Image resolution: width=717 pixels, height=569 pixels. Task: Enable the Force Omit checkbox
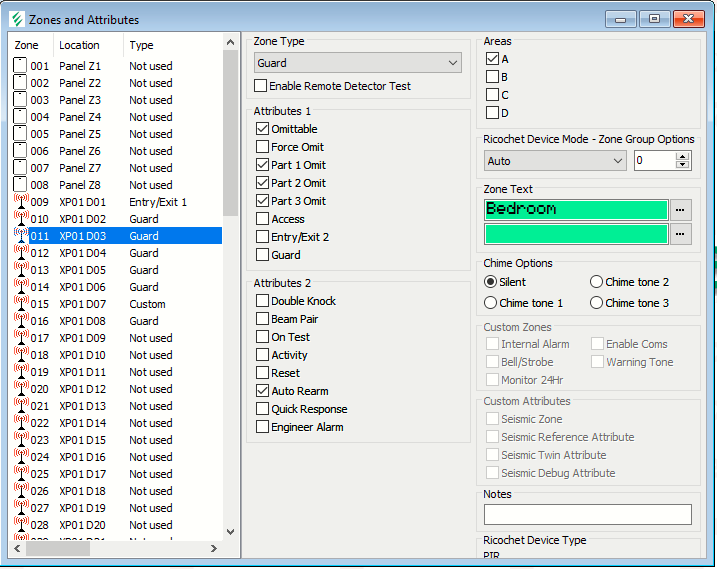[262, 147]
